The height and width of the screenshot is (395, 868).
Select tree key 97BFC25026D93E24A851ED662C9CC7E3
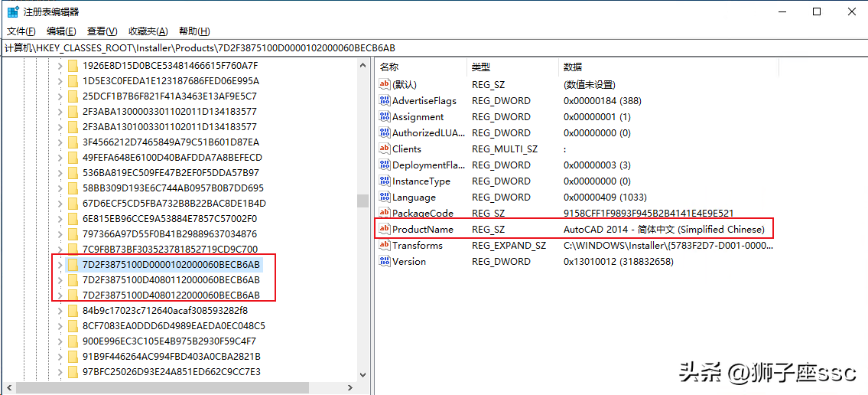(x=171, y=371)
